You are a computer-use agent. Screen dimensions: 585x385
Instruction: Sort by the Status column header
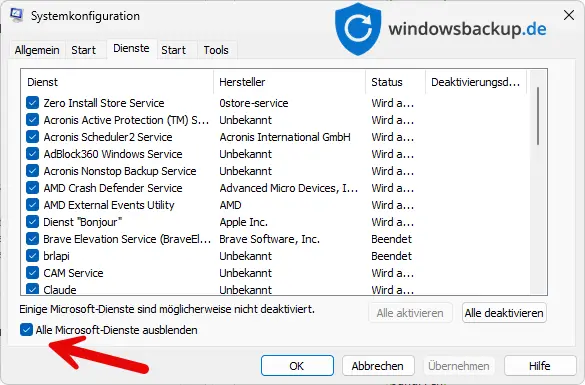pos(395,82)
